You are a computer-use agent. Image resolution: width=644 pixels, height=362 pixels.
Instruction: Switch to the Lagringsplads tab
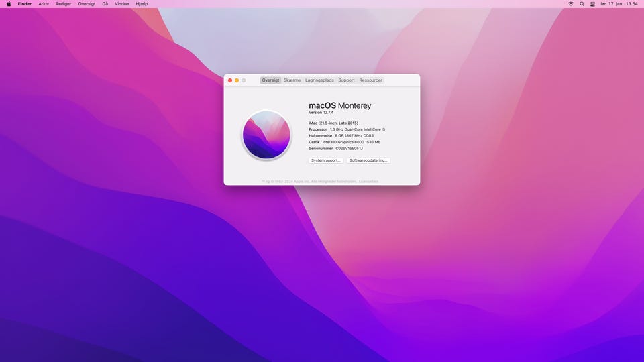pyautogui.click(x=319, y=80)
